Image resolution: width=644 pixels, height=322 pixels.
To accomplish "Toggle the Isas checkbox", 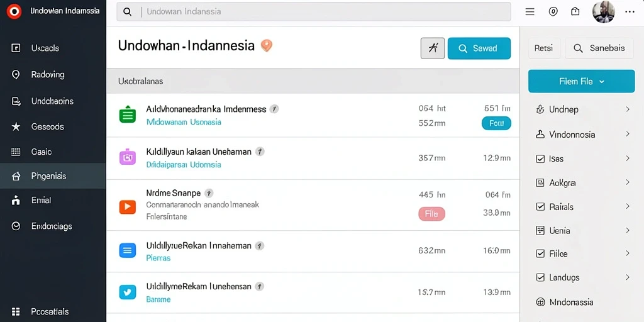I will click(x=540, y=158).
